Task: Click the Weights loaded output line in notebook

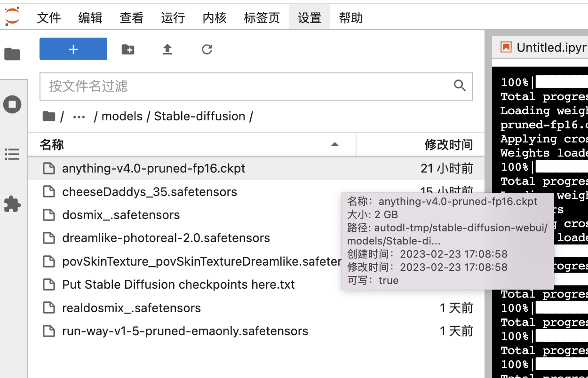Action: [x=544, y=153]
